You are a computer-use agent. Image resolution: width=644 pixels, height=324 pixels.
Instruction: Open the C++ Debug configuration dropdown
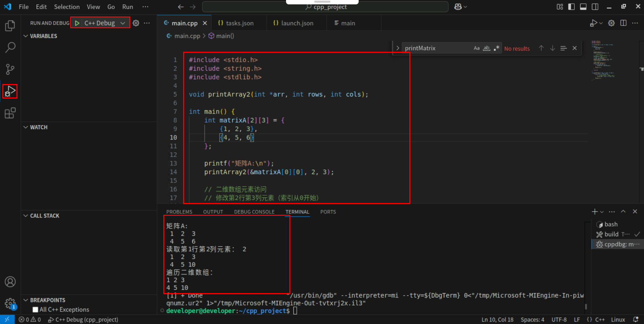point(123,23)
